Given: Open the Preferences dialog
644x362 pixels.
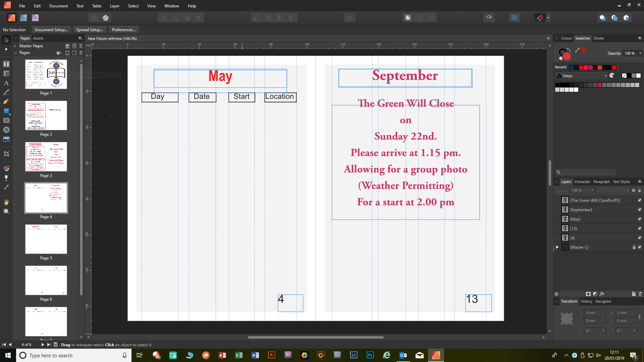Looking at the screenshot, I should tap(123, 29).
